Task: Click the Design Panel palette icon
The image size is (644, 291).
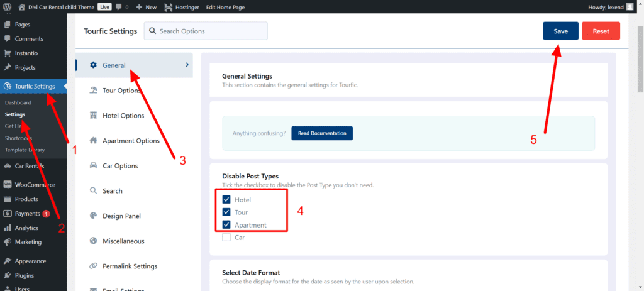Action: click(93, 216)
